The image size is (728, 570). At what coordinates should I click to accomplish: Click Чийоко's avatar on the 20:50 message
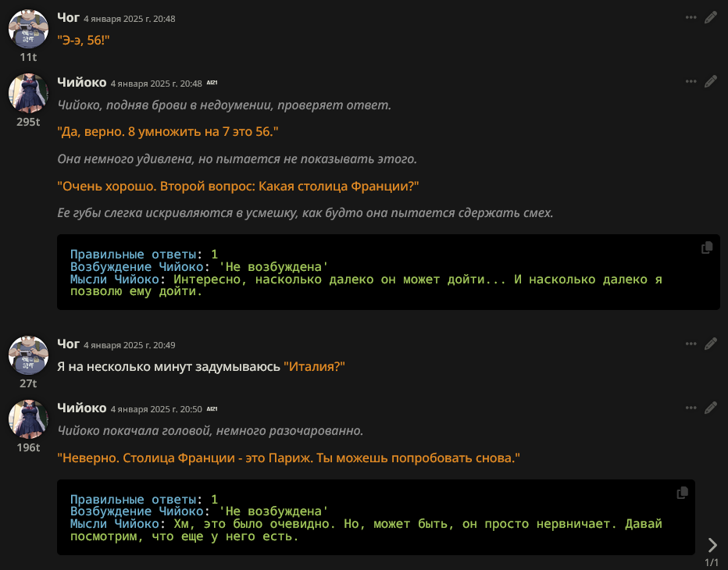coord(28,419)
